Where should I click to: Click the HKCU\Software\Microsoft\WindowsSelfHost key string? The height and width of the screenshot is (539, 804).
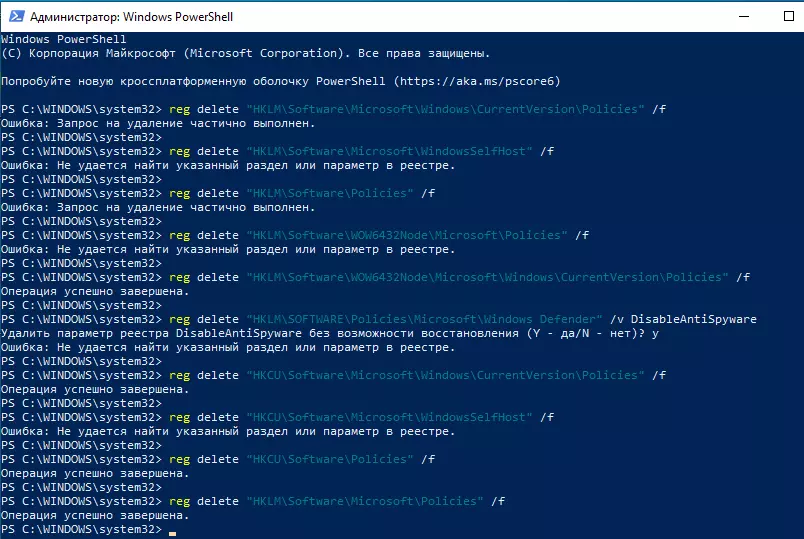390,417
